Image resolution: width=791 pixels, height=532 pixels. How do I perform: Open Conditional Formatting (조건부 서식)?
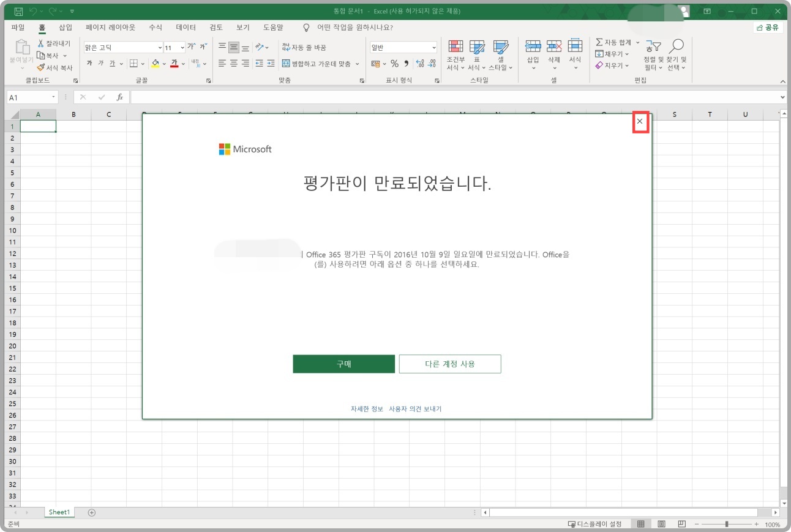pos(455,56)
